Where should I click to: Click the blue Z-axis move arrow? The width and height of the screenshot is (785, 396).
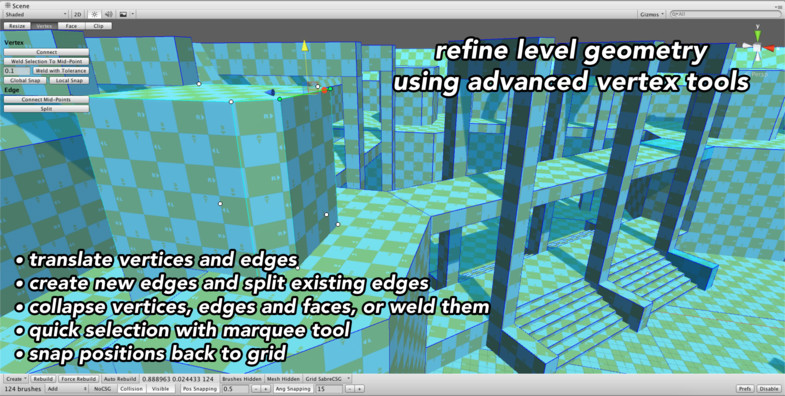click(x=270, y=92)
